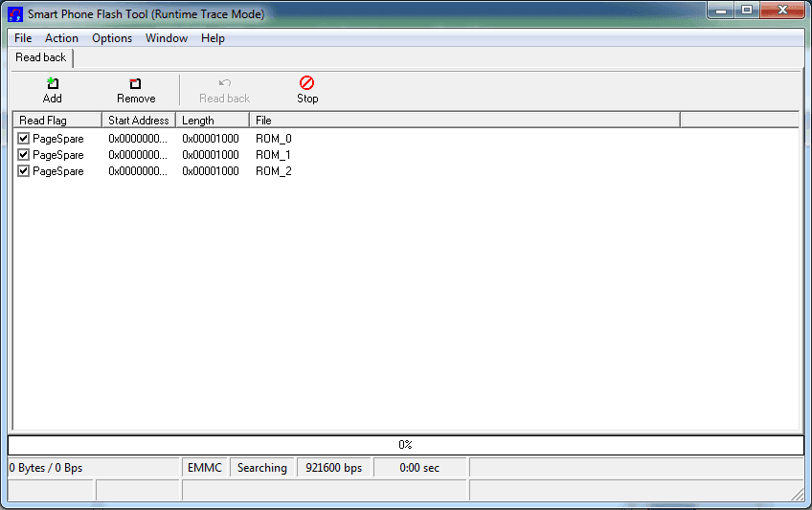Sort by the Length column header
Image resolution: width=812 pixels, height=510 pixels.
(x=213, y=120)
